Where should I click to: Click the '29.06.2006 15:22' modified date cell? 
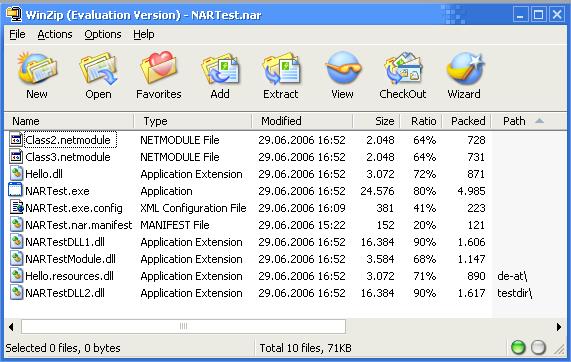pyautogui.click(x=302, y=225)
